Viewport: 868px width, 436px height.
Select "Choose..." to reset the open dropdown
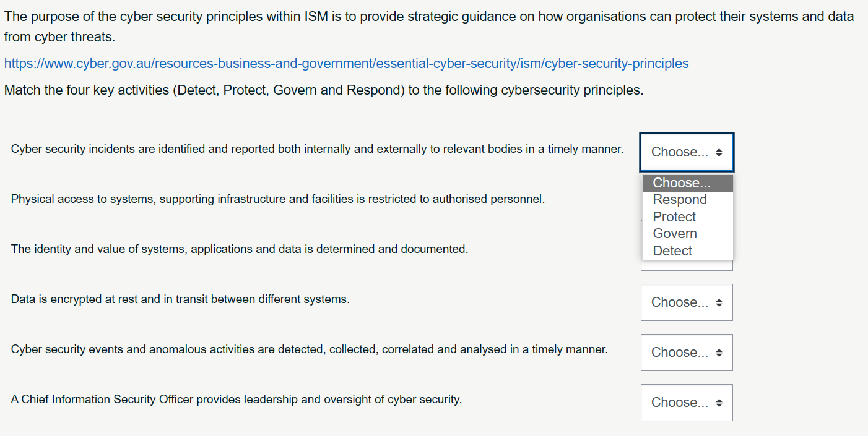click(681, 182)
